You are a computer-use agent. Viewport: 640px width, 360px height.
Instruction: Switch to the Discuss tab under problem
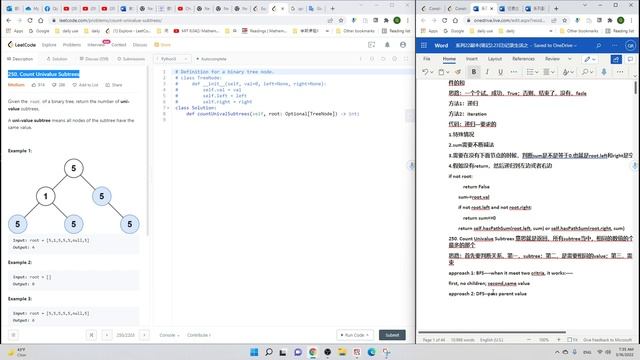coord(93,59)
